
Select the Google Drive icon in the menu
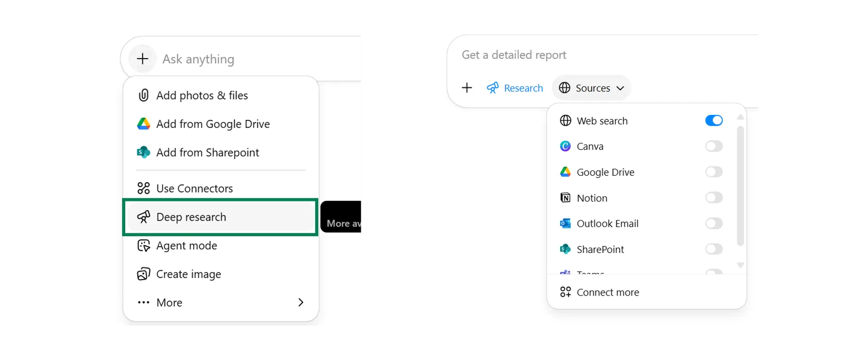tap(143, 124)
